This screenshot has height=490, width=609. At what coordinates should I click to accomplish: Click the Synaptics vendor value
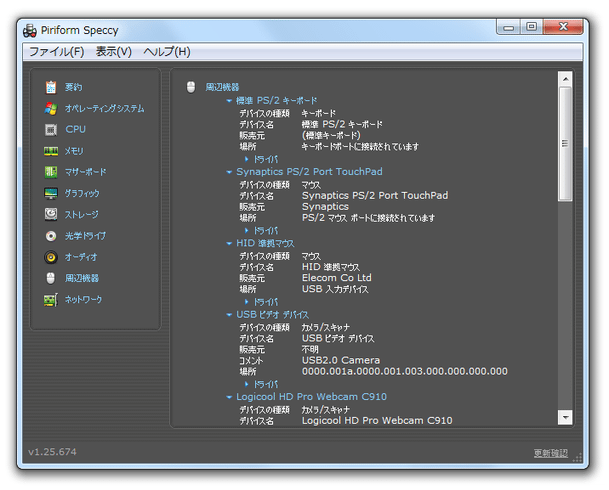click(x=325, y=207)
